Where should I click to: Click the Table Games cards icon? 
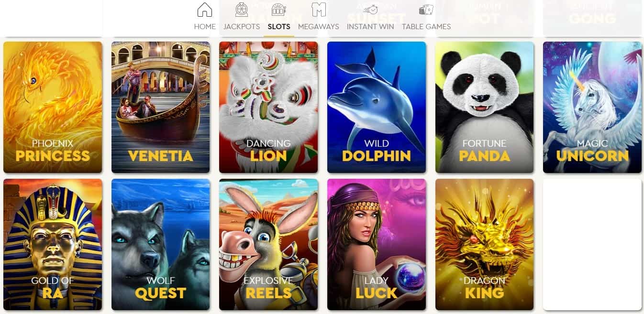[426, 10]
